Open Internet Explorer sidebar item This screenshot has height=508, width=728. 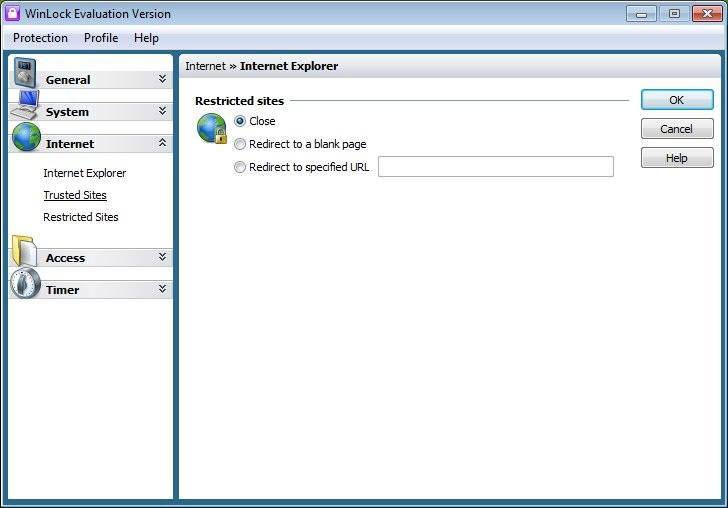coord(84,173)
